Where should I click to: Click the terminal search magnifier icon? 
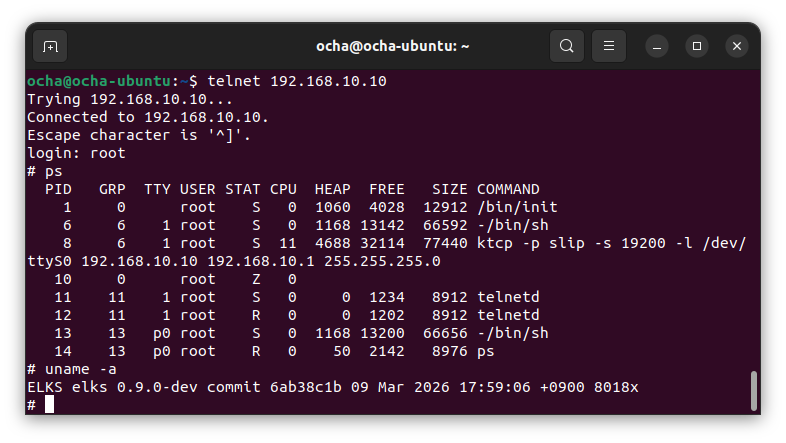(567, 46)
